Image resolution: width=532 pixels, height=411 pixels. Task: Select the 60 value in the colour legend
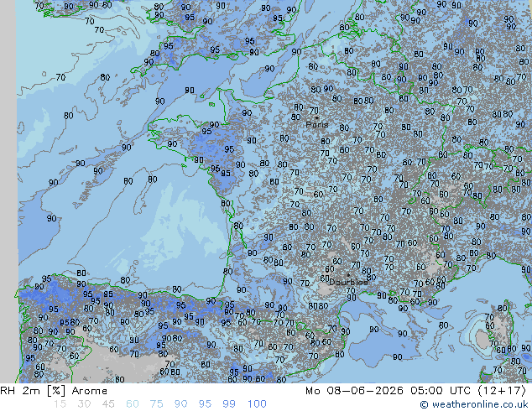tap(133, 404)
